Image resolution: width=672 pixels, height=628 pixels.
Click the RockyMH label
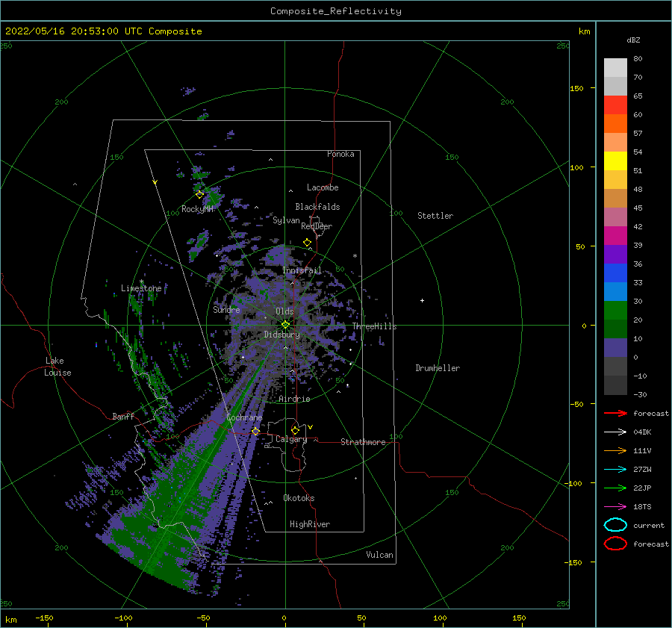pos(198,209)
